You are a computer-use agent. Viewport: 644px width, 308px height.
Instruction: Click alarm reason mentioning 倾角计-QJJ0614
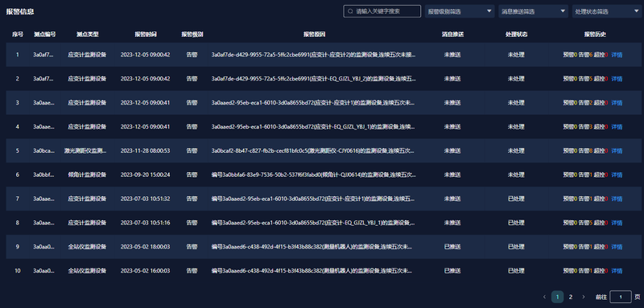[x=313, y=175]
